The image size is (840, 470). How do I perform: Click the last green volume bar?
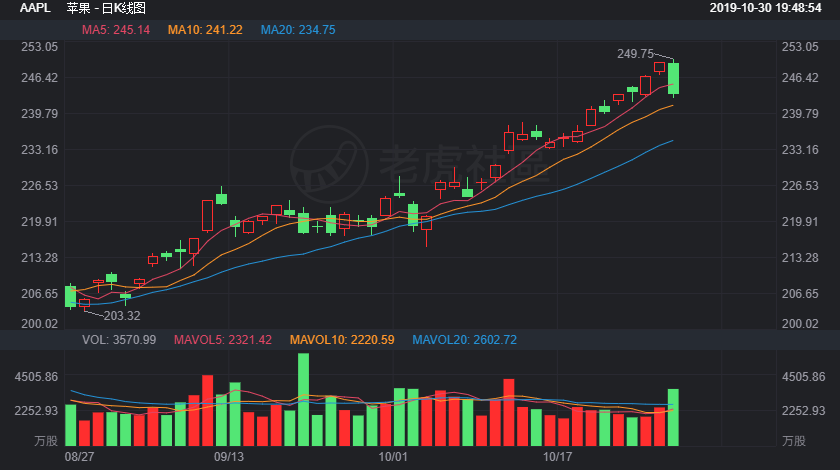[x=673, y=417]
